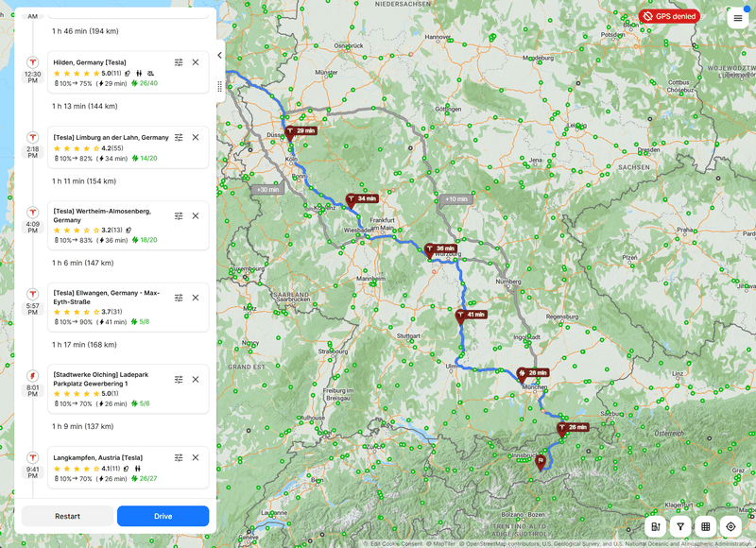Open Hilden, Germany [Tesla] stop card
Screen dimensions: 756x548
click(129, 73)
